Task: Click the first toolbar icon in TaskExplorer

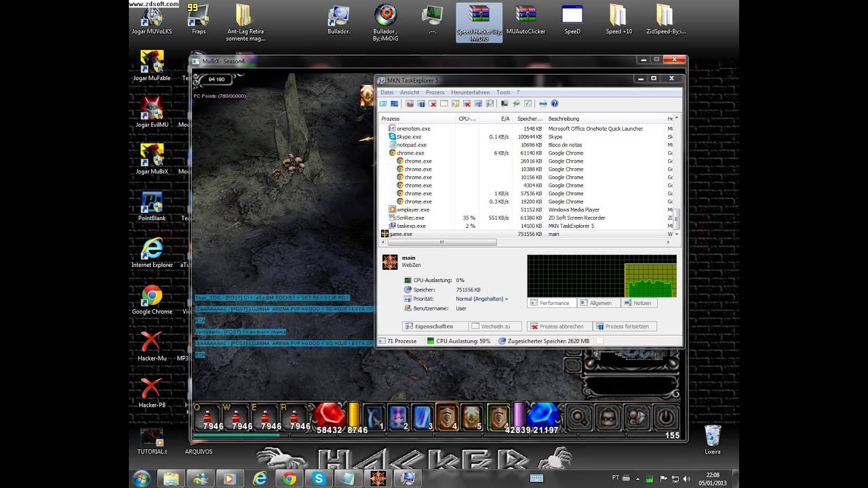Action: click(383, 104)
